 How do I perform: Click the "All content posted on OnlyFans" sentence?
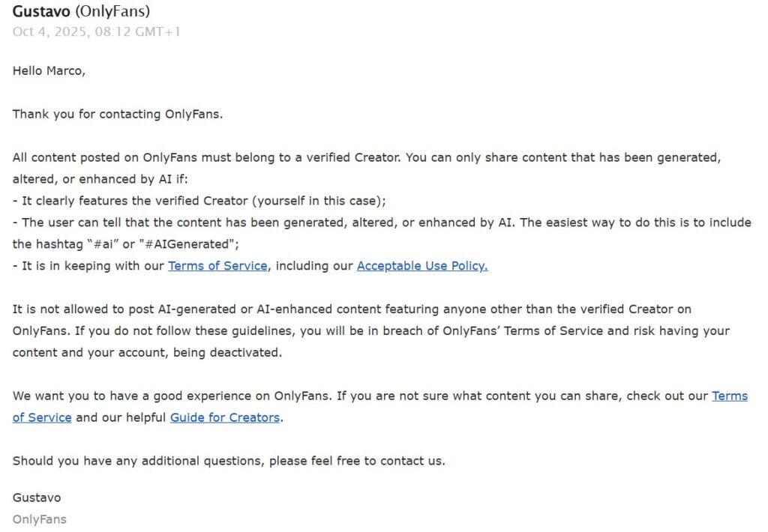point(225,158)
